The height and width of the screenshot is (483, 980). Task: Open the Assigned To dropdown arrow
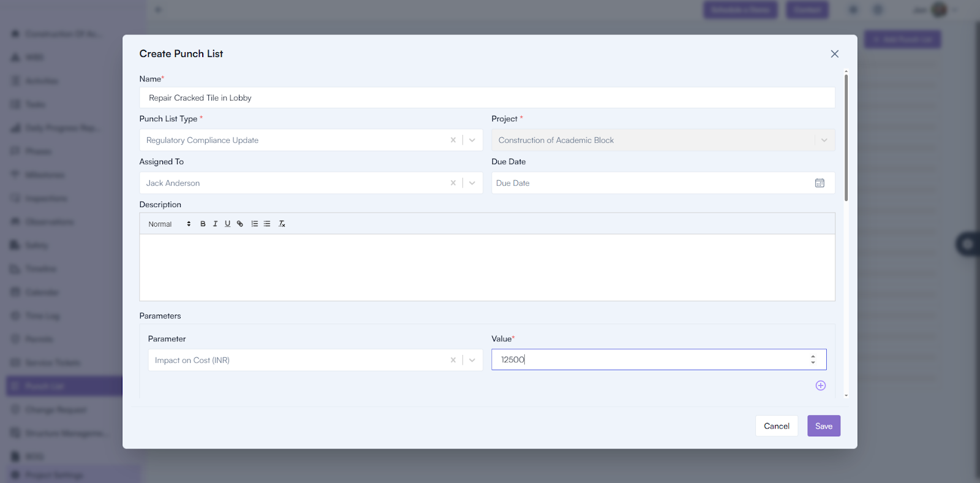472,183
